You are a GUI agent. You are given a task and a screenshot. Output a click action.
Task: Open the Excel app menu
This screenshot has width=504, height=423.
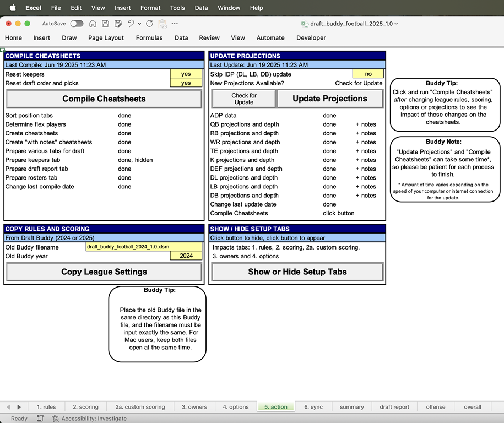pos(34,8)
